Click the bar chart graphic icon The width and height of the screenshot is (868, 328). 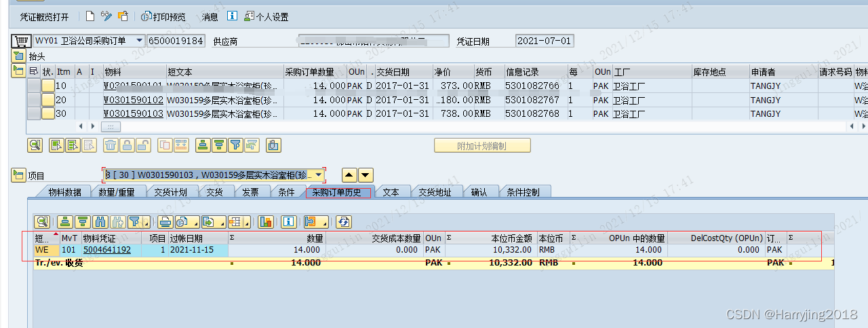(266, 221)
